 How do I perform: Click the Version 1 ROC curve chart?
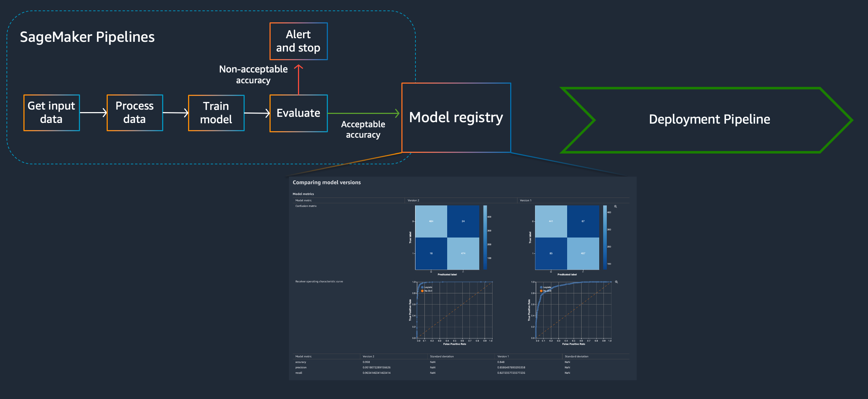tap(574, 310)
